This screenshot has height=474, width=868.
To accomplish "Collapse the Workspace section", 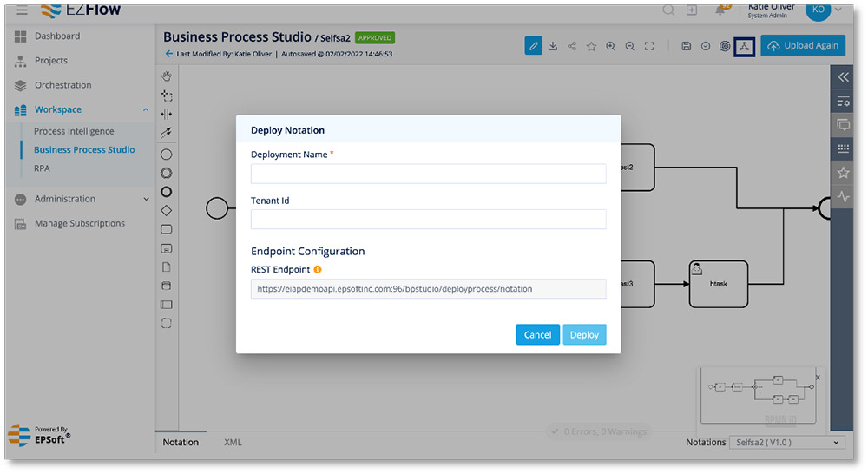I will (146, 109).
